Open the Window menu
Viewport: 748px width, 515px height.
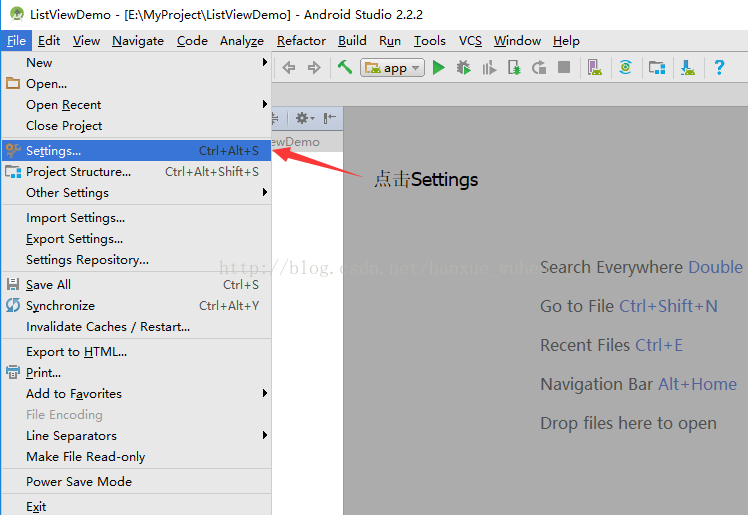coord(517,41)
